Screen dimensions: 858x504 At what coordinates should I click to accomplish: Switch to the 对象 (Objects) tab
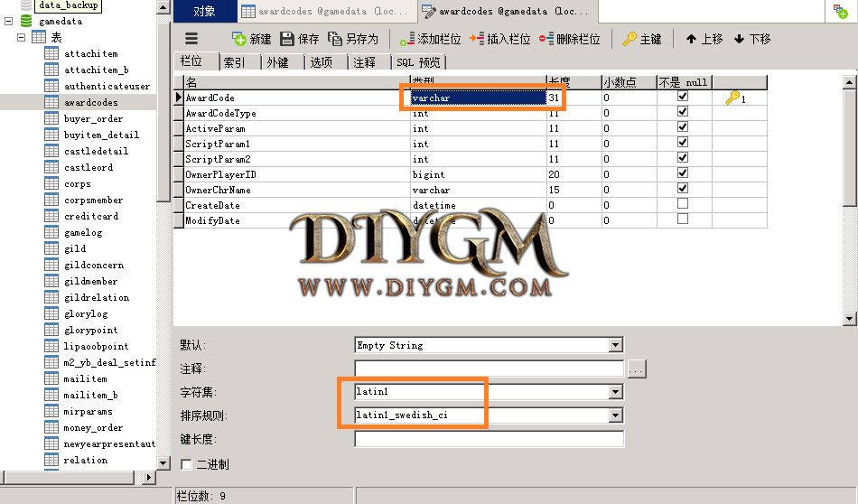coord(205,11)
